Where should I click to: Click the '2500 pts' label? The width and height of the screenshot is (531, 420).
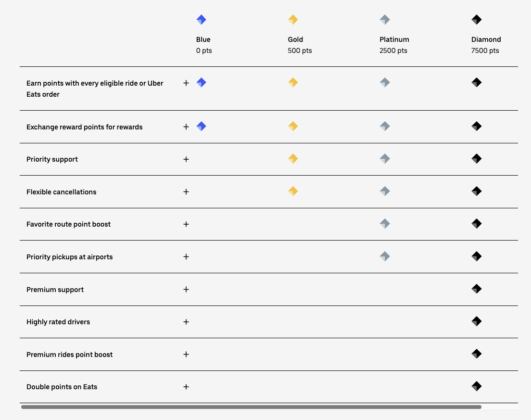[393, 51]
